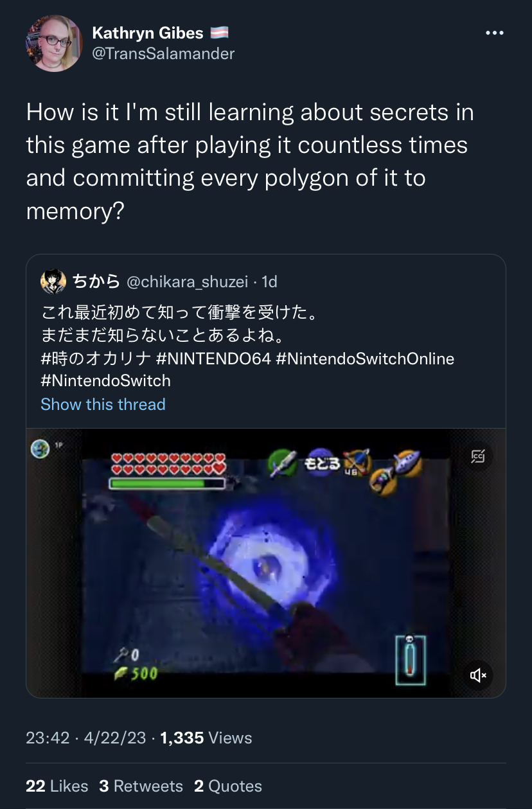View the 3 Retweets list
532x809 pixels.
(x=141, y=786)
